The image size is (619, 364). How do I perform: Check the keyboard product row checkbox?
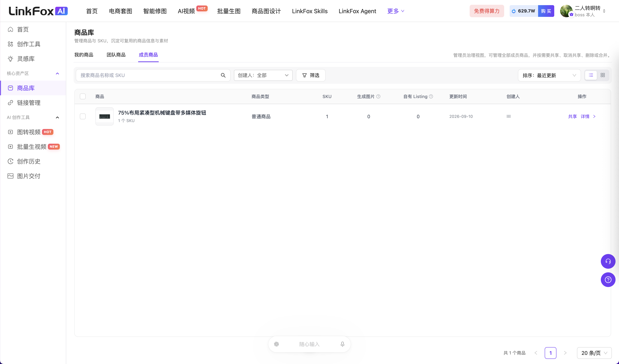[83, 116]
